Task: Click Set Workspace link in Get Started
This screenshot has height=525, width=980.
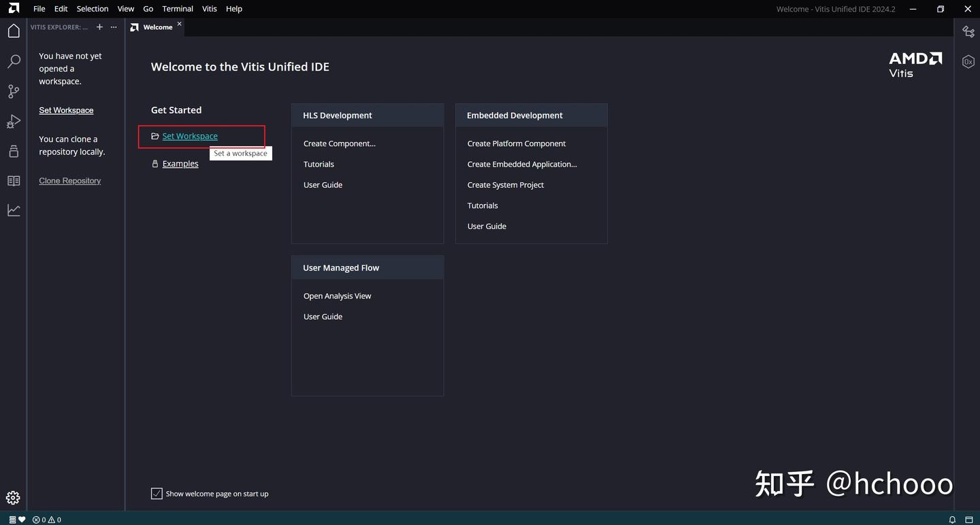Action: click(190, 136)
